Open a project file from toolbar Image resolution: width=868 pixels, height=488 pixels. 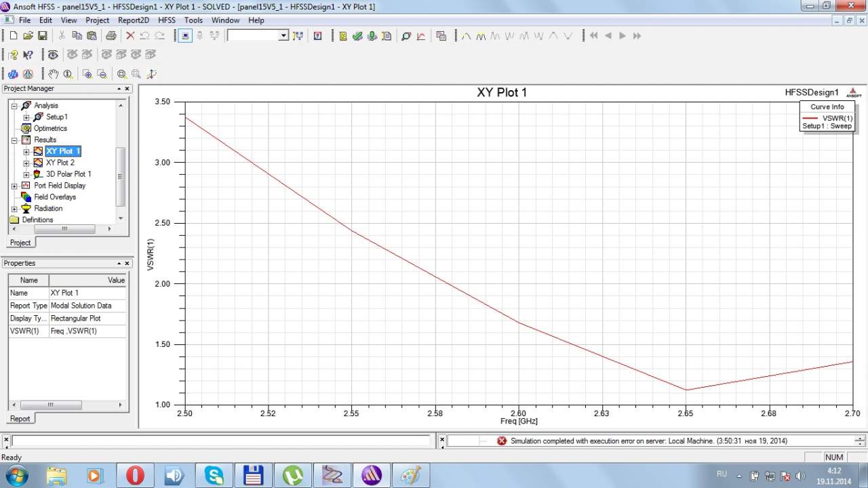[x=28, y=35]
